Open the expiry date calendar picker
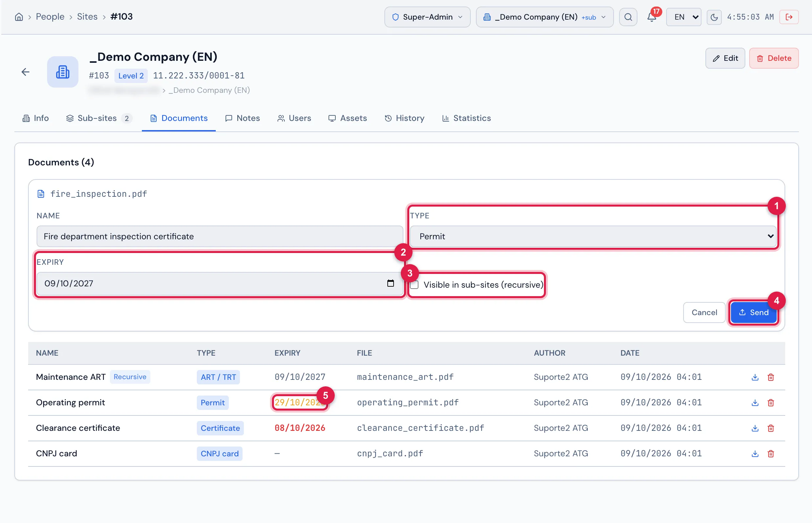The image size is (812, 523). (x=391, y=283)
